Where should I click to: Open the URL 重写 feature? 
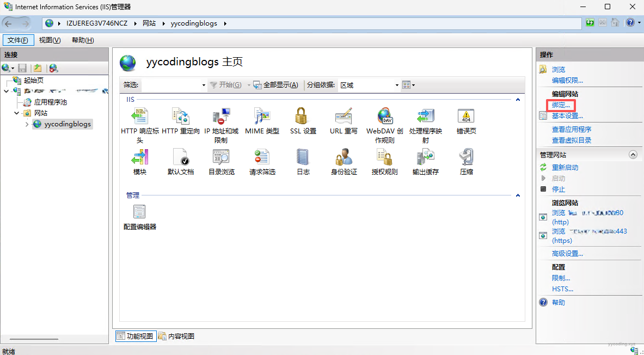(x=344, y=117)
